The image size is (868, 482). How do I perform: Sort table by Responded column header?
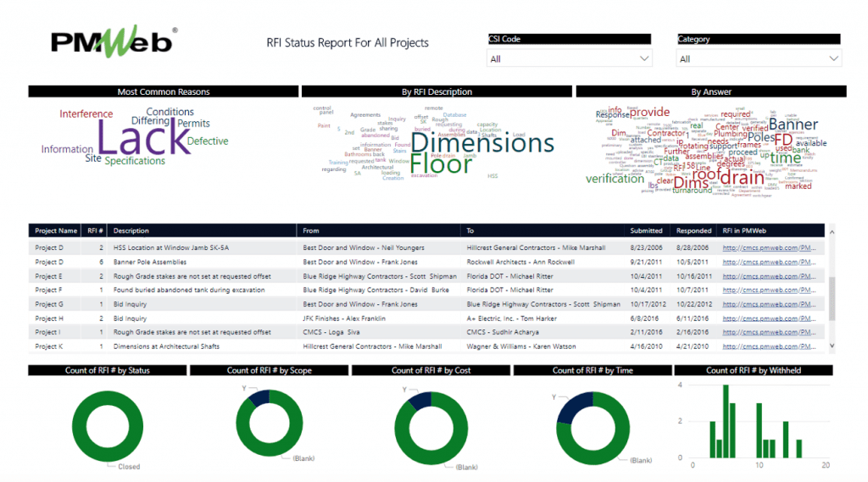693,230
